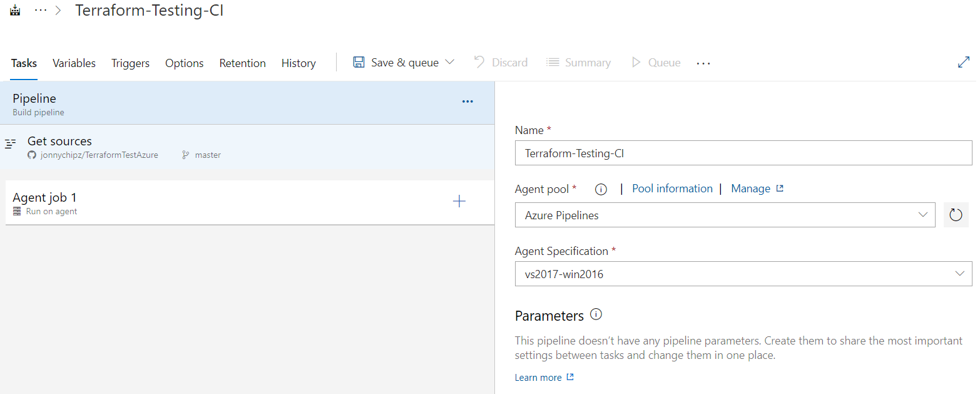
Task: Open toolbar ellipsis for more actions
Action: click(703, 63)
